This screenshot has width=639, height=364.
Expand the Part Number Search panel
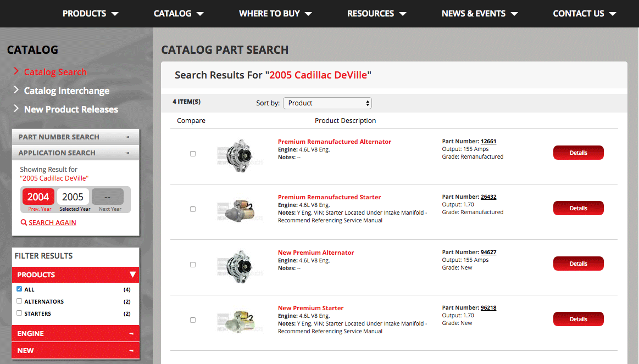(75, 137)
